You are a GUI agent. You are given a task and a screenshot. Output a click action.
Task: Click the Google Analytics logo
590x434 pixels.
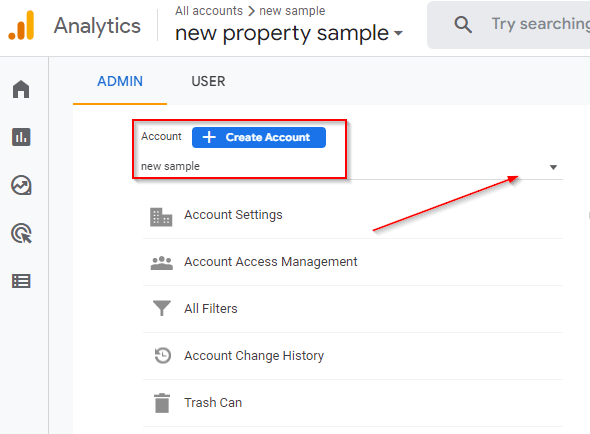21,25
